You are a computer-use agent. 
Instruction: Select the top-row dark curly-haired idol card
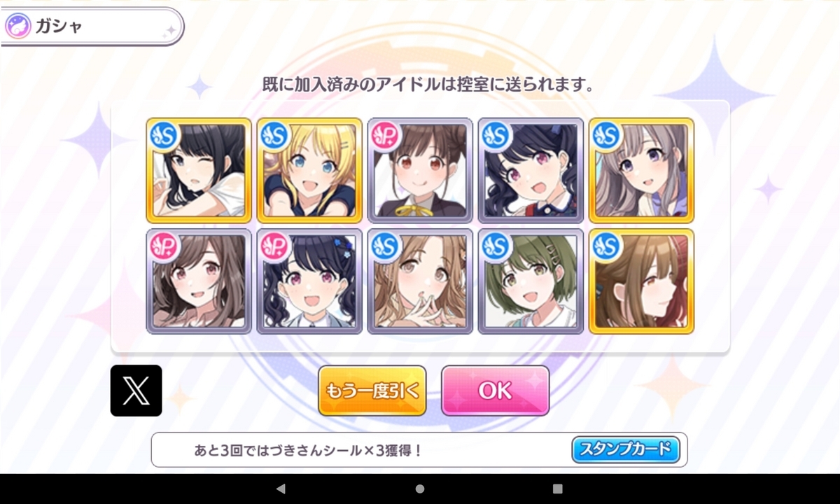tap(531, 170)
